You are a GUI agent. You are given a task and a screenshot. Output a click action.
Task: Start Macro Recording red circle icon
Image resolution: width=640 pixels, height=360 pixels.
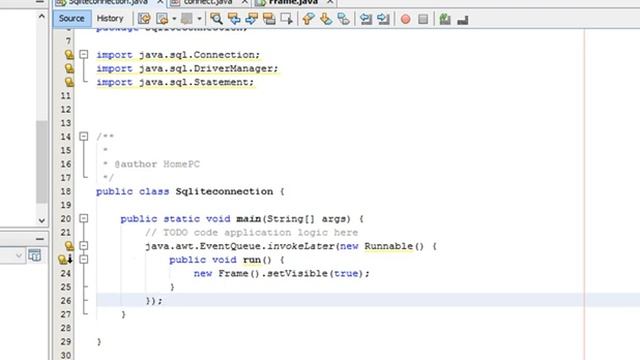[x=405, y=19]
